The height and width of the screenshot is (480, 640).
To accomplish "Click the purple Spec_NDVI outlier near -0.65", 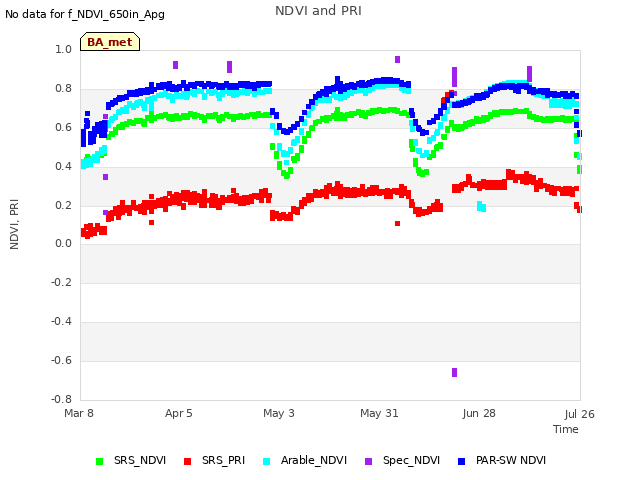I will tap(455, 372).
